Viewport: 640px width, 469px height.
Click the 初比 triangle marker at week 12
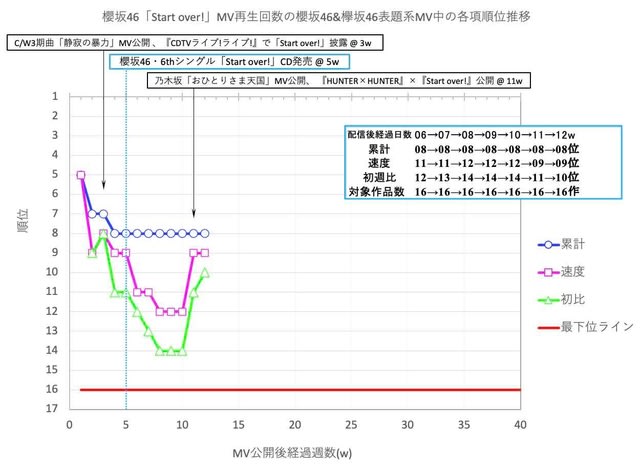pyautogui.click(x=205, y=273)
